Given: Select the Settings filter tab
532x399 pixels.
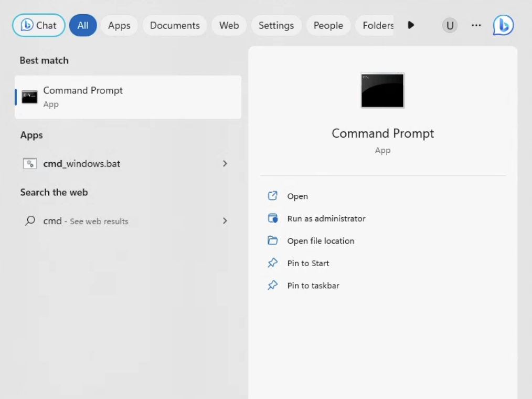Looking at the screenshot, I should [x=276, y=25].
